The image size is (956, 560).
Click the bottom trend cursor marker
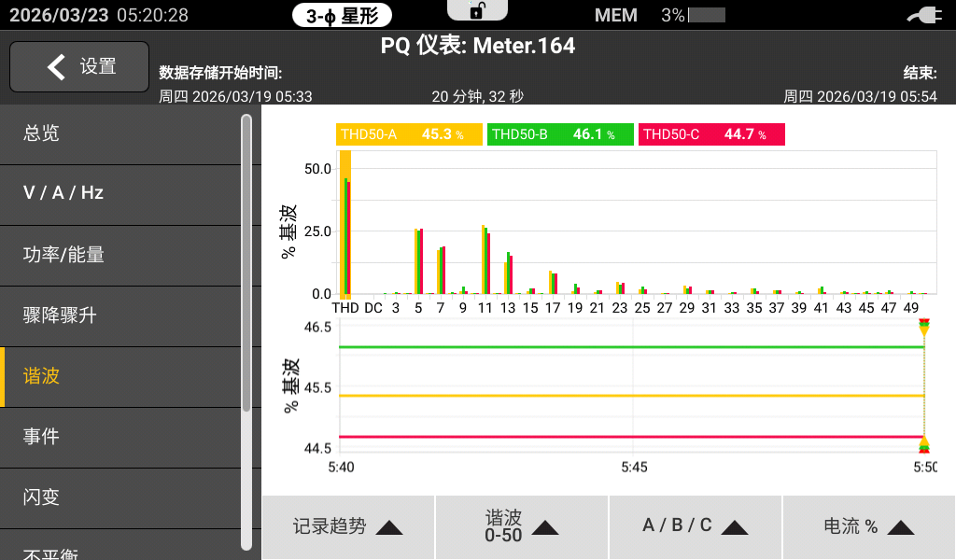[924, 445]
